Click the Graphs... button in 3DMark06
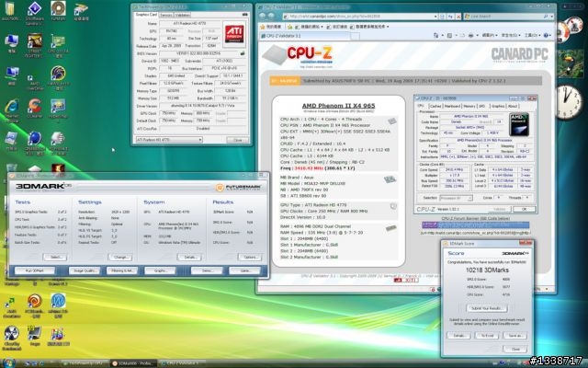Viewport: 588px width, 368px height. 160,270
